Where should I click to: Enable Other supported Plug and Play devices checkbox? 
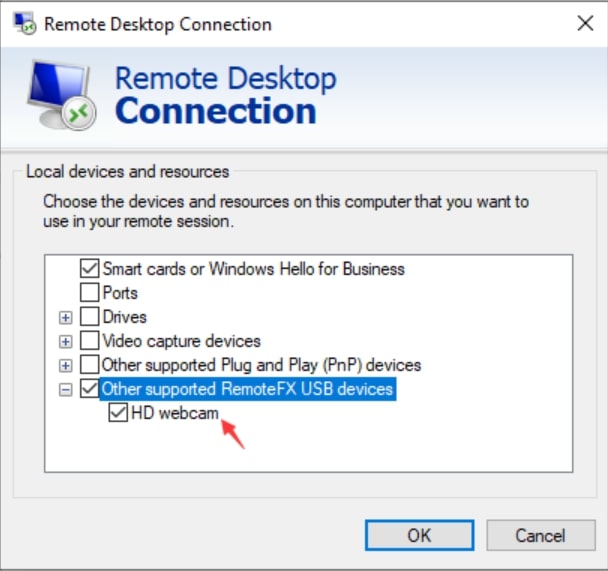point(90,365)
